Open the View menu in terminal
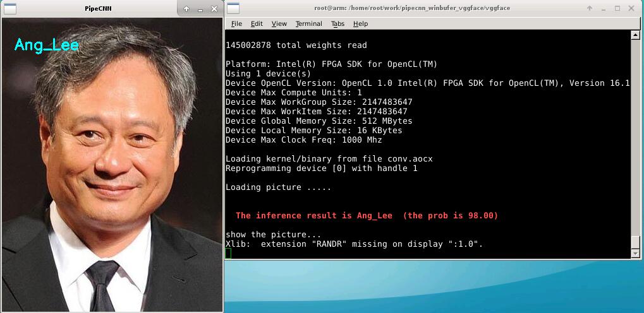The width and height of the screenshot is (644, 313). pyautogui.click(x=279, y=24)
